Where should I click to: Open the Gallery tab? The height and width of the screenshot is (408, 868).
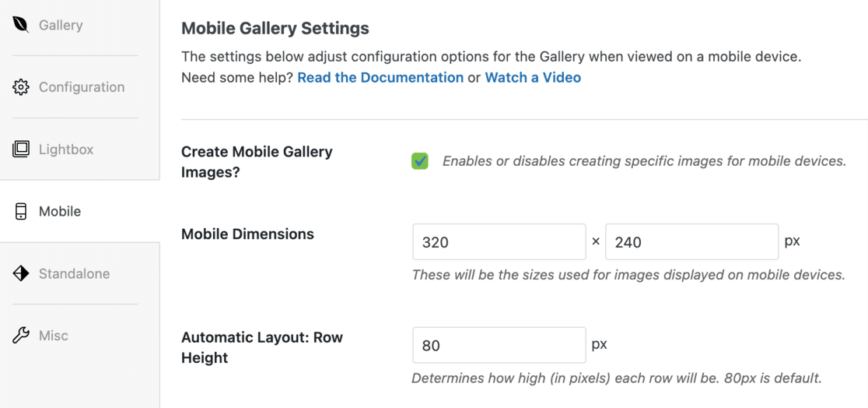click(61, 25)
